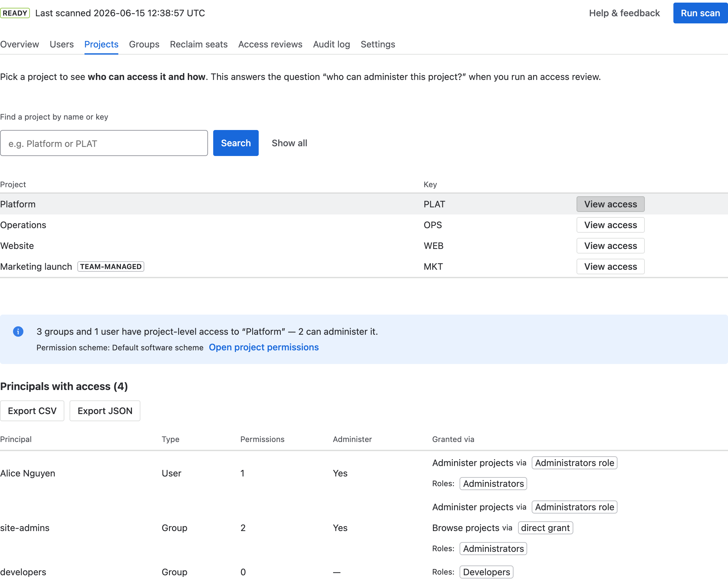View access for the Website project
Screen dimensions: 728x585
[x=610, y=246]
